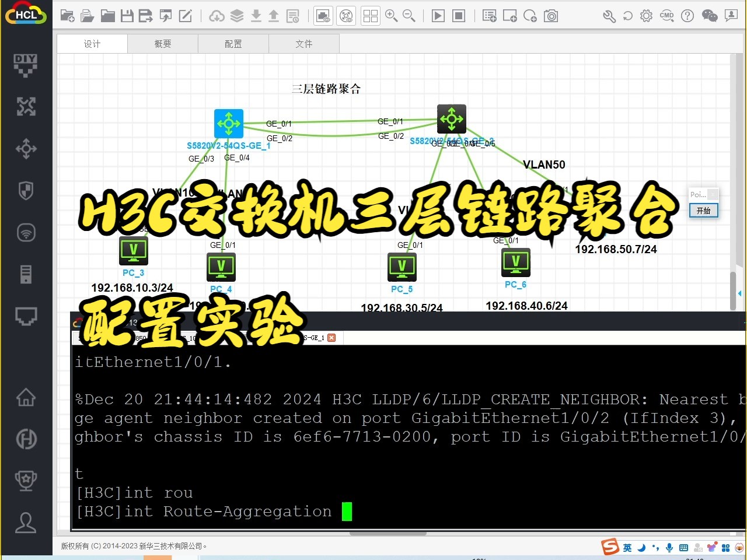Image resolution: width=747 pixels, height=560 pixels.
Task: Open the WeChat contact icon
Action: coord(710,16)
